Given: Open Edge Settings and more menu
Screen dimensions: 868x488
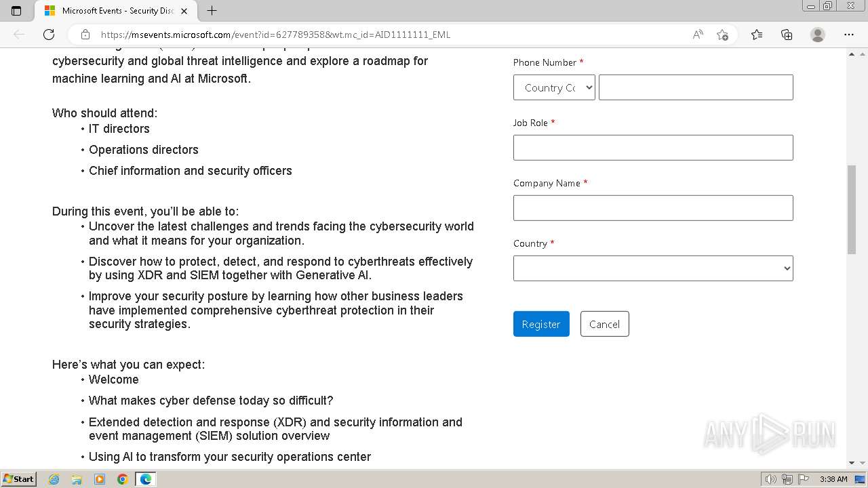Looking at the screenshot, I should point(849,35).
